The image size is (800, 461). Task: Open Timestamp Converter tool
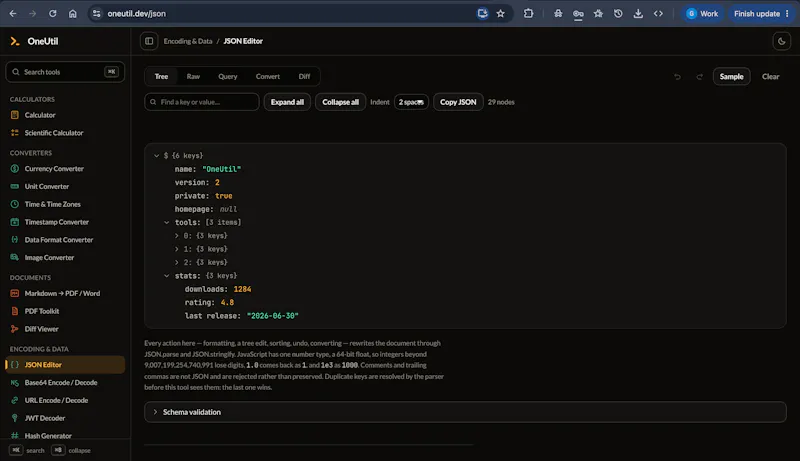pos(65,222)
